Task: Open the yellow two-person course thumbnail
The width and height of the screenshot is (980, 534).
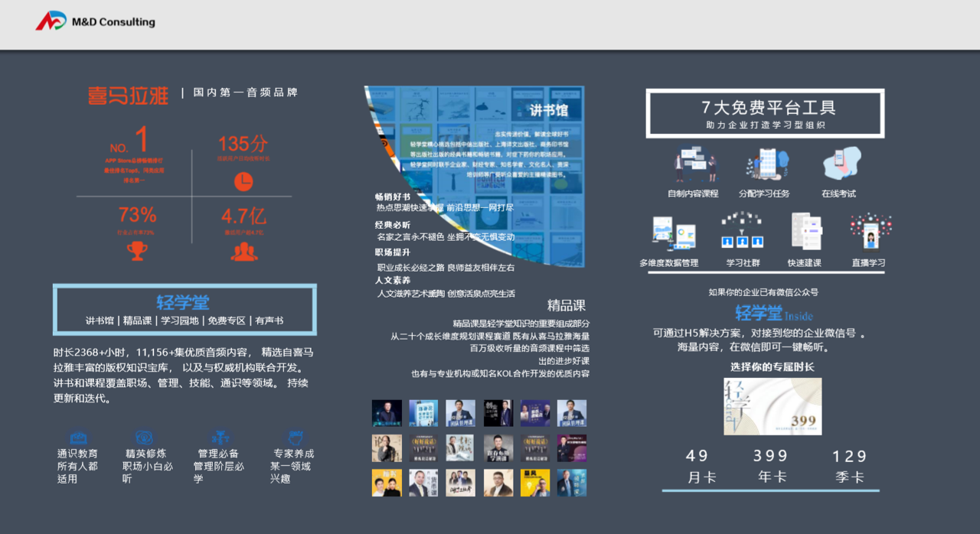Action: [x=387, y=483]
